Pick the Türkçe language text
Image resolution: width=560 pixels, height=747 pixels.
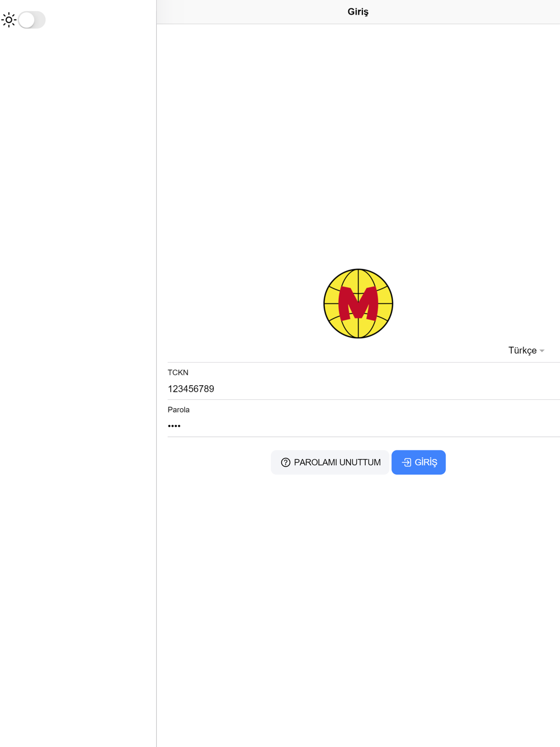coord(522,351)
